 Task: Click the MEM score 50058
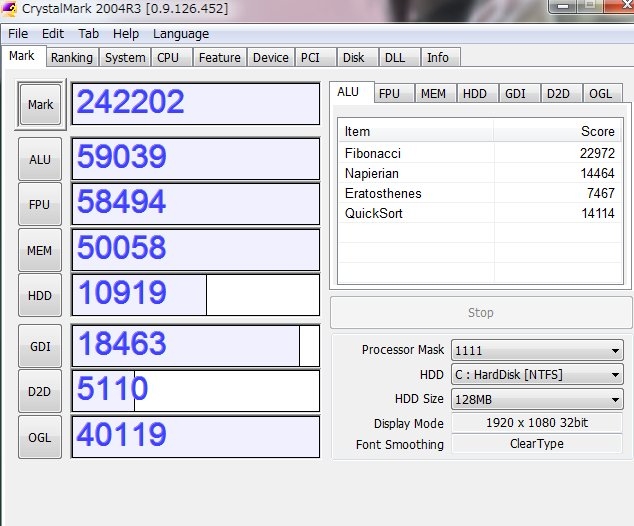196,250
